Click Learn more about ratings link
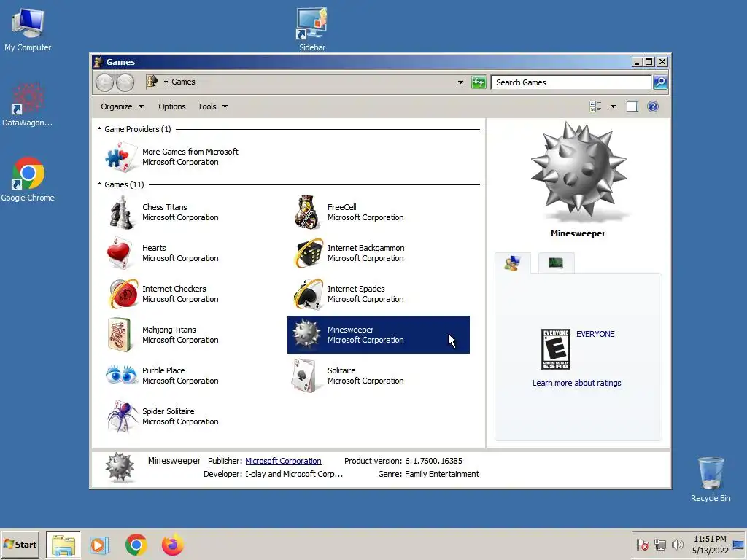Screen dimensions: 747x560 pos(576,383)
